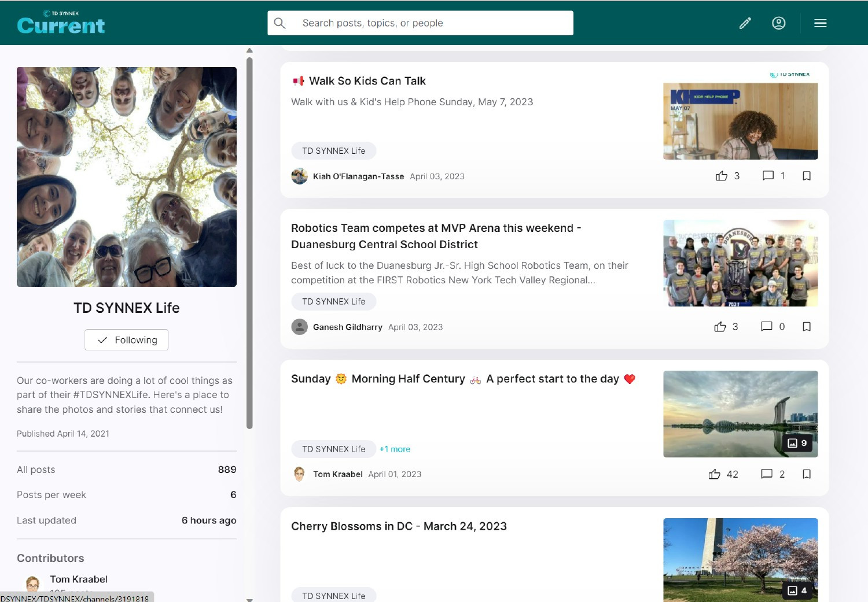The image size is (868, 602).
Task: Toggle the Following button
Action: 126,340
